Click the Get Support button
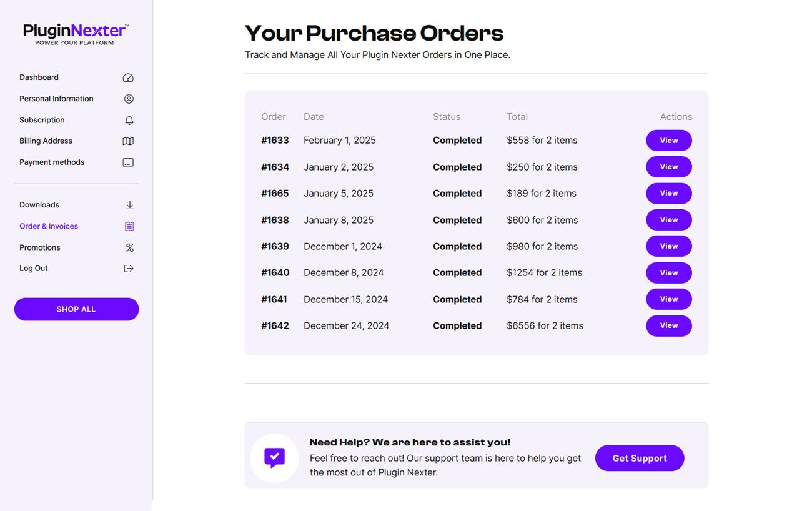The image size is (812, 511). pos(640,458)
